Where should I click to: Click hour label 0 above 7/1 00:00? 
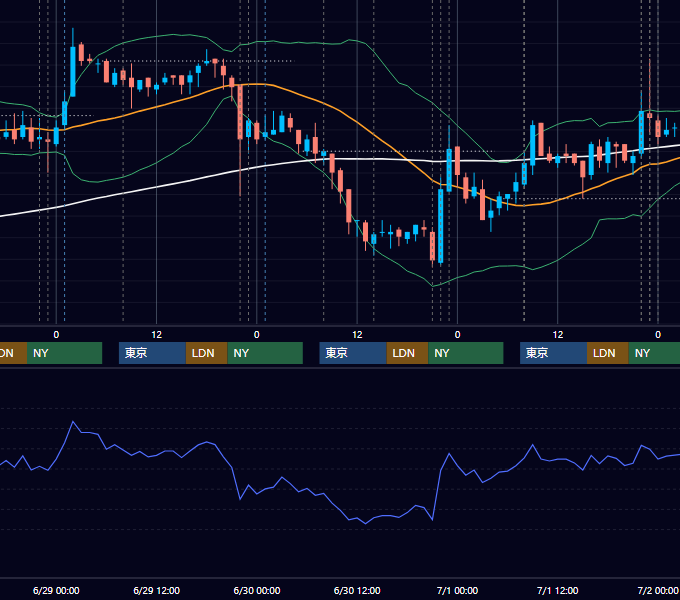(x=457, y=335)
